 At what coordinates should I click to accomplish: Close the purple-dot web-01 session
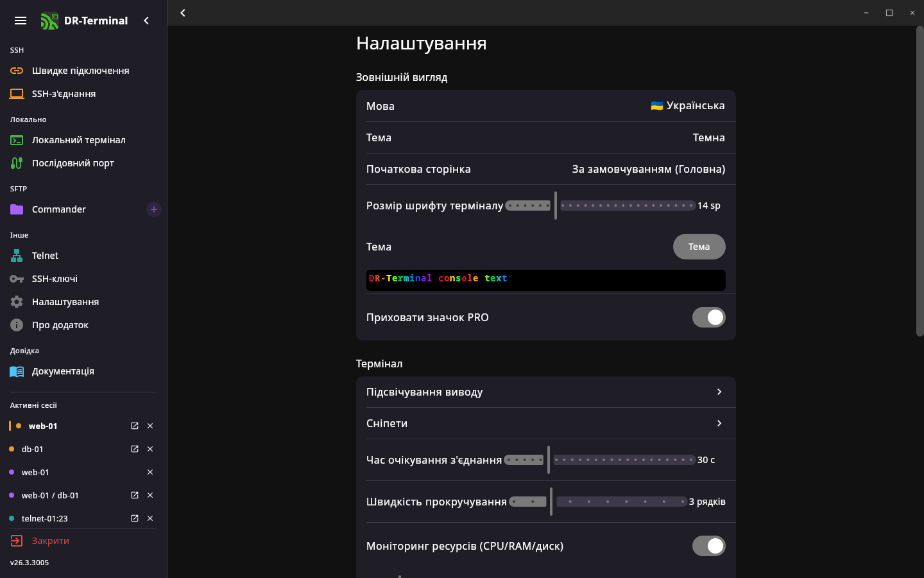click(150, 472)
